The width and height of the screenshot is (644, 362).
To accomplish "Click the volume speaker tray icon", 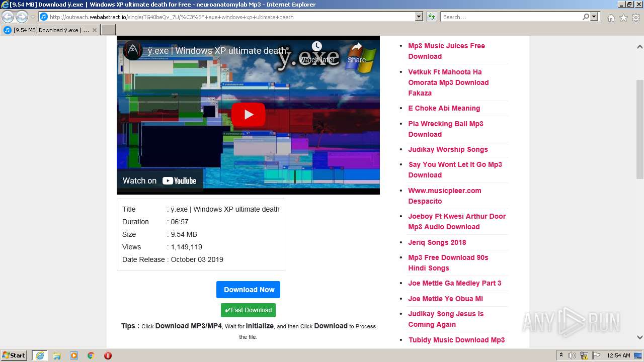I will click(x=572, y=355).
